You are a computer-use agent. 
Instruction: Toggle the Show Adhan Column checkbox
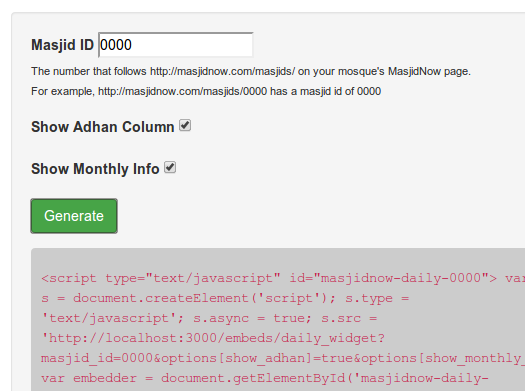click(x=185, y=126)
